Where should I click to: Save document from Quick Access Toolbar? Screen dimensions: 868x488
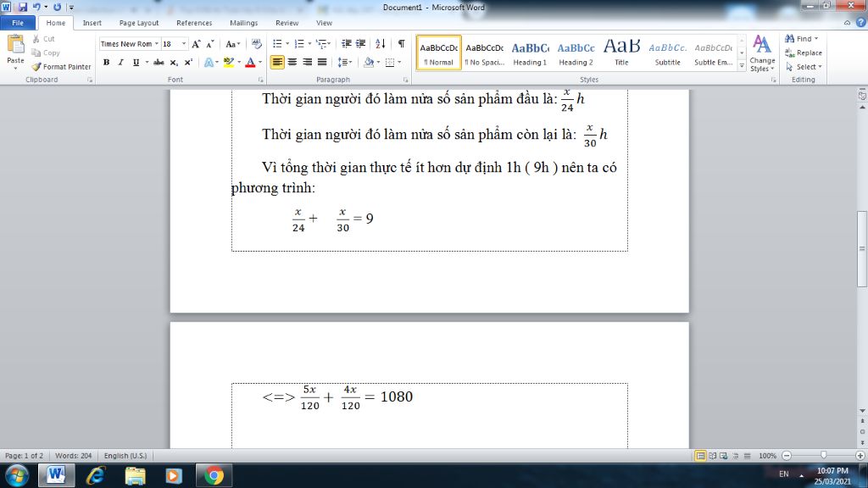(x=23, y=7)
